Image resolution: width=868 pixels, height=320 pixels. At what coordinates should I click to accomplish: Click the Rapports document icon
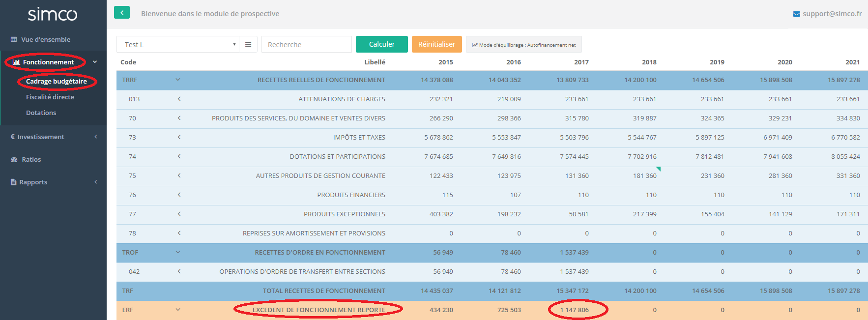(x=14, y=182)
